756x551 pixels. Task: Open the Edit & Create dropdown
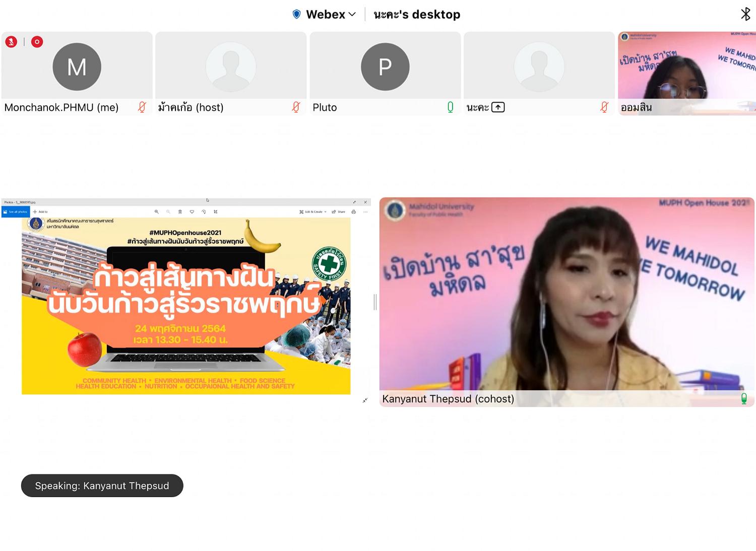(x=313, y=212)
